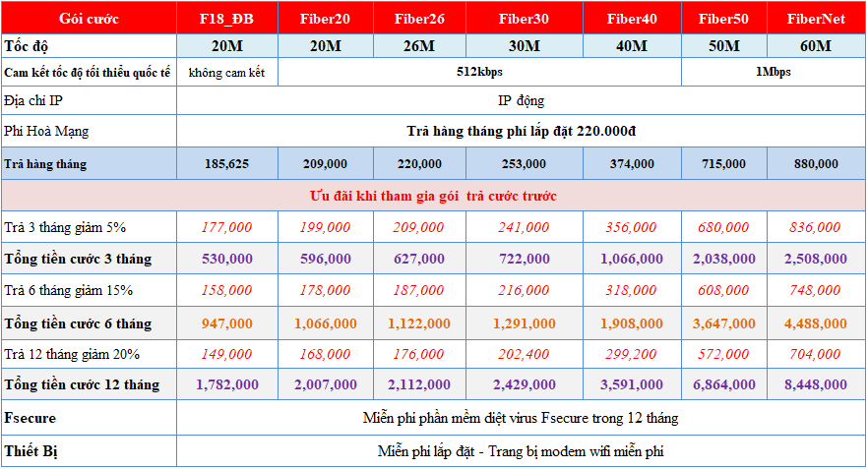The width and height of the screenshot is (868, 469).
Task: Click the 1,291,000 six-month total
Action: tap(524, 322)
